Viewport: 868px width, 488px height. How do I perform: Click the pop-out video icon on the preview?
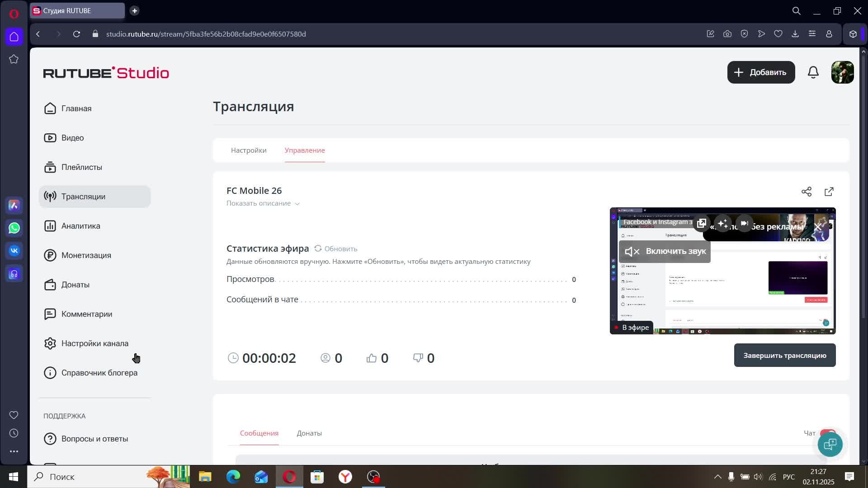click(701, 223)
